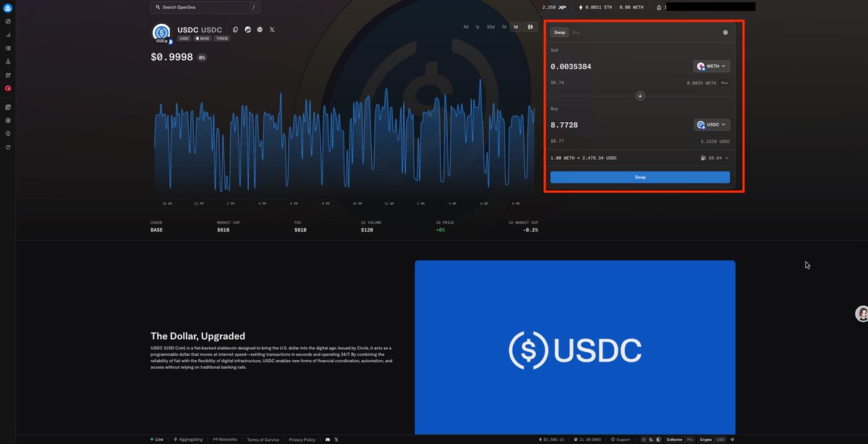Open Support in footer
Image resolution: width=868 pixels, height=444 pixels.
[x=620, y=440]
